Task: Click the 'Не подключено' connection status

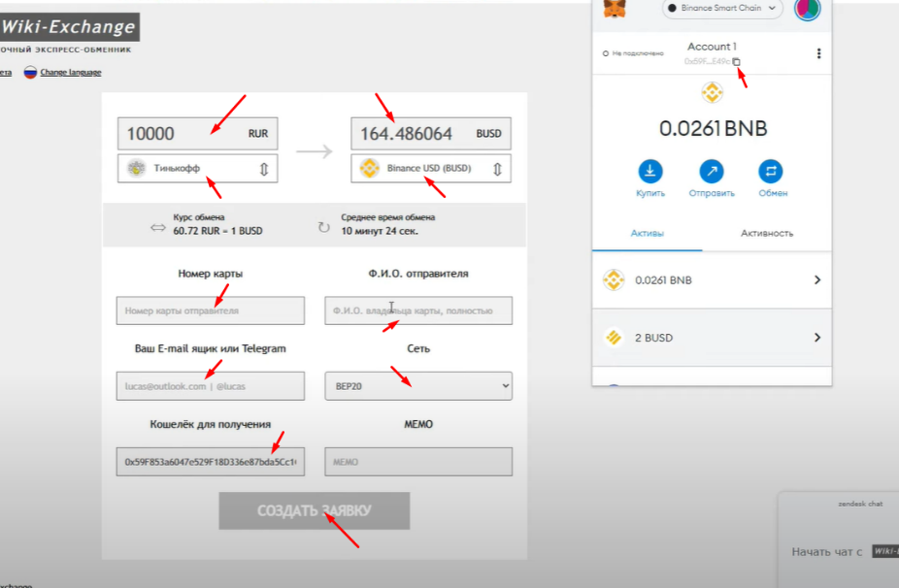Action: [633, 53]
